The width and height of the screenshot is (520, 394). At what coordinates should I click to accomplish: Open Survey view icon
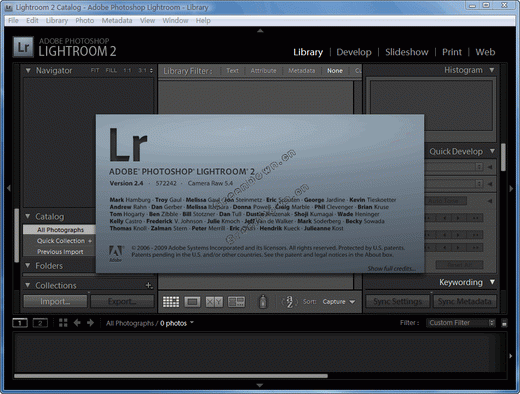[236, 302]
